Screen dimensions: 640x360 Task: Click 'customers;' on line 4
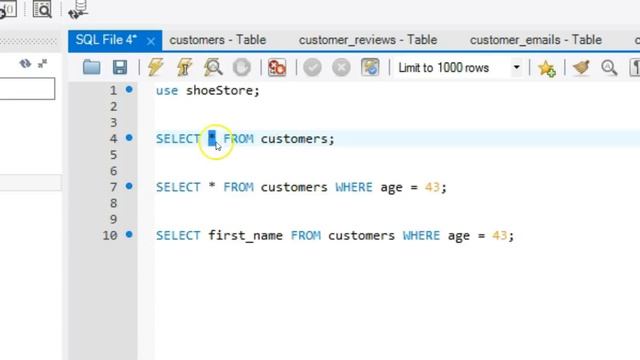[297, 139]
